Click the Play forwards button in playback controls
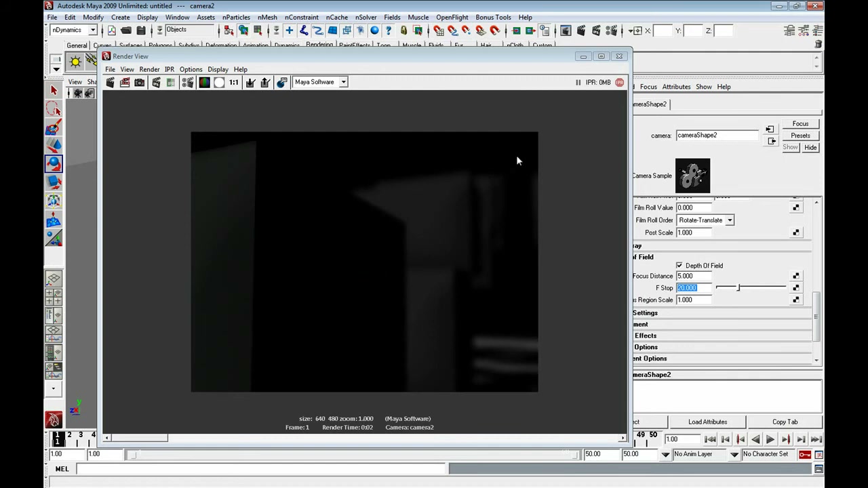The width and height of the screenshot is (868, 488). (x=770, y=439)
